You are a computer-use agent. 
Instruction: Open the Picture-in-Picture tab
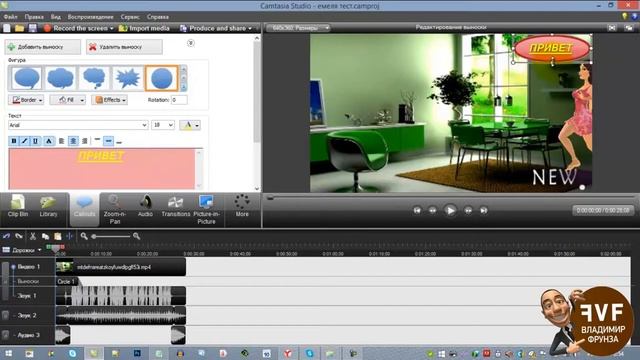pos(206,209)
